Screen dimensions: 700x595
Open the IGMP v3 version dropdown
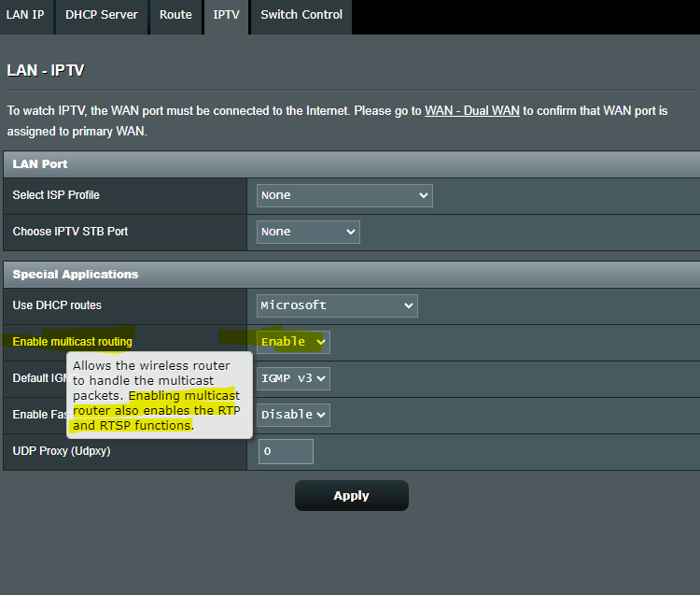point(293,378)
